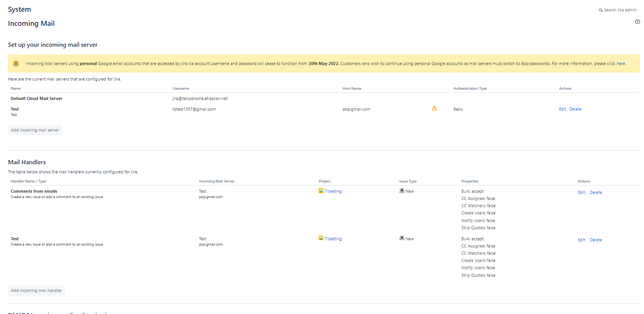Select Default Cloud Mail Server name
This screenshot has width=644, height=314.
click(36, 98)
